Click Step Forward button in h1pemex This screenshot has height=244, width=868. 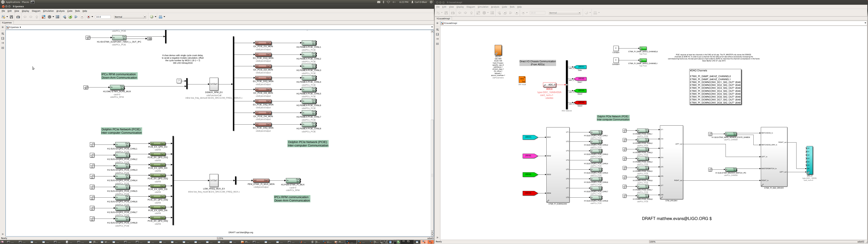[76, 17]
